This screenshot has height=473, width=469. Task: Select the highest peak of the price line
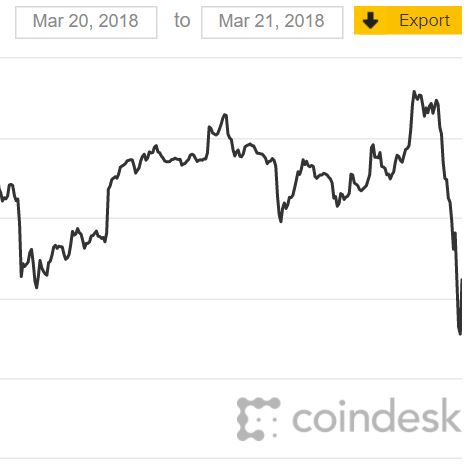coord(414,92)
